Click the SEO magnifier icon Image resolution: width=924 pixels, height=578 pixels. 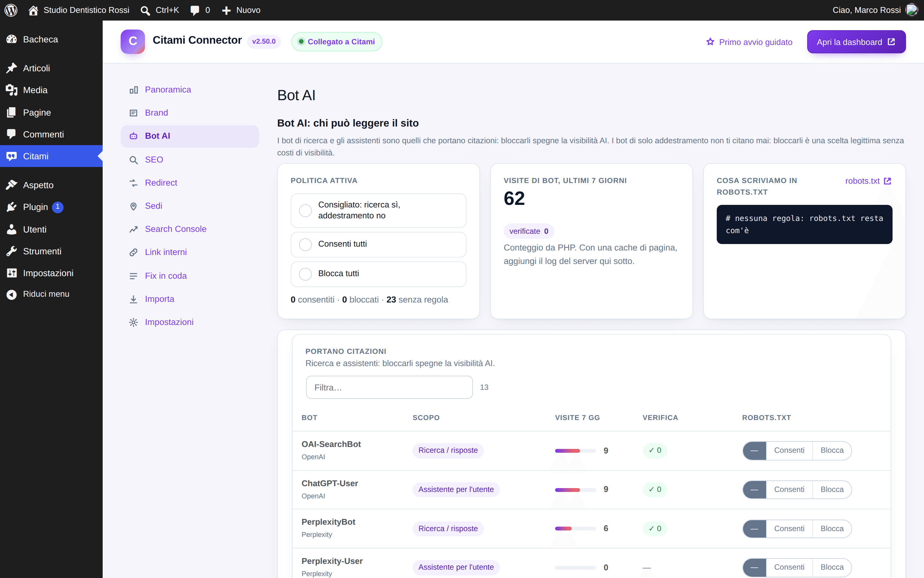(133, 160)
